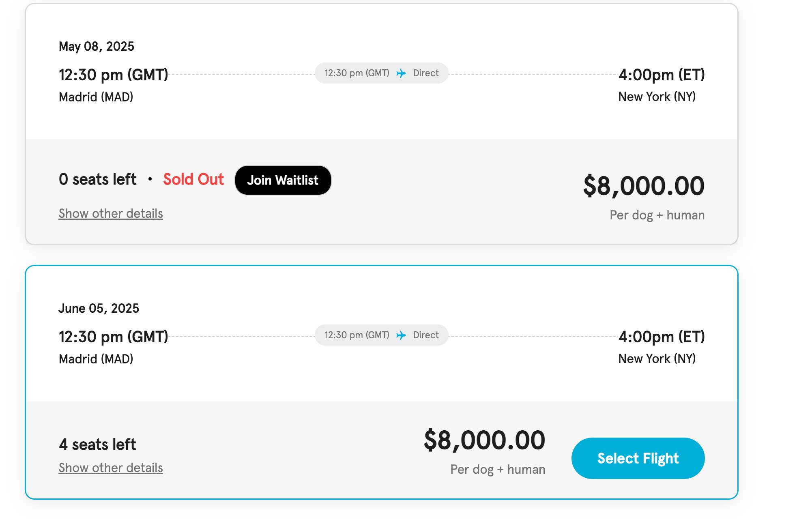Screen dimensions: 812x524
Task: Click the 0 seats left text
Action: 97,179
